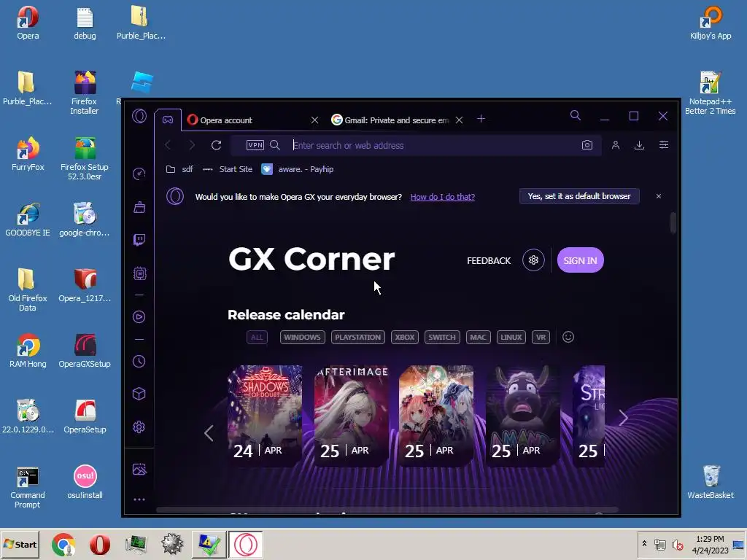This screenshot has height=560, width=747.
Task: Open the taskbar clock showing 1:29 PM
Action: click(710, 544)
